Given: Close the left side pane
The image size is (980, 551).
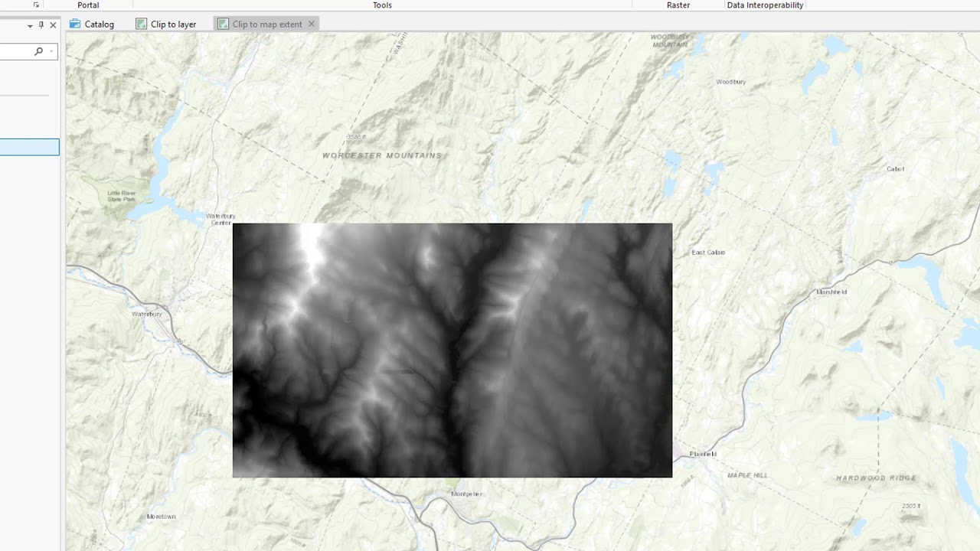Looking at the screenshot, I should [53, 25].
